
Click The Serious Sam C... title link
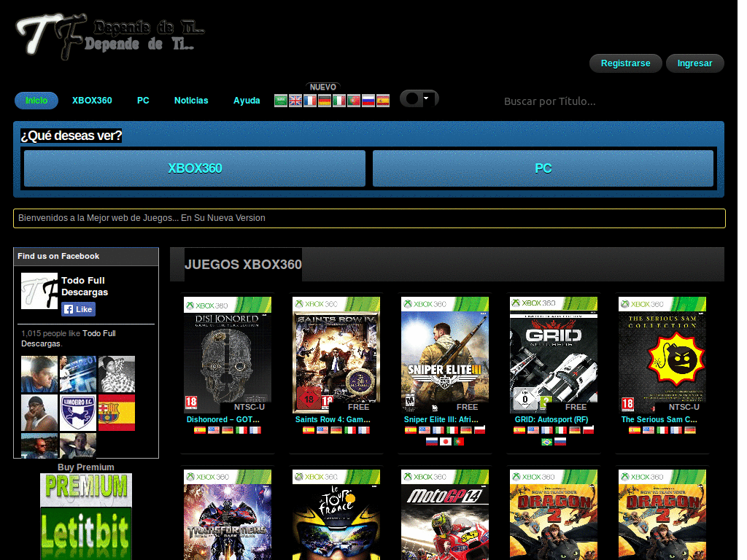point(659,419)
